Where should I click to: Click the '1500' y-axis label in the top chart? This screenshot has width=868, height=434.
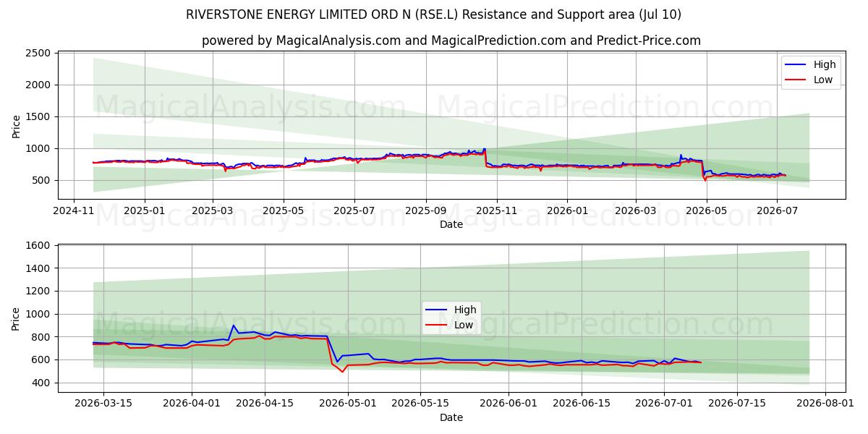point(38,117)
